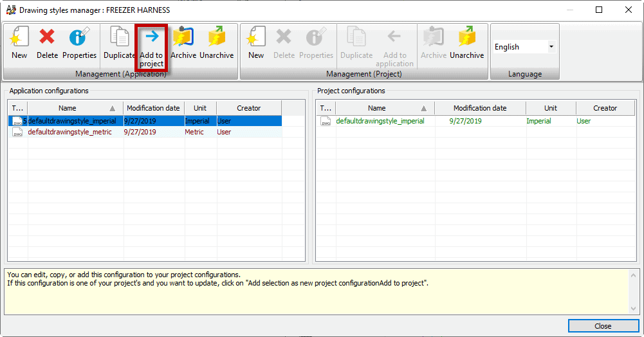Sort project configurations by Name header

[x=377, y=108]
